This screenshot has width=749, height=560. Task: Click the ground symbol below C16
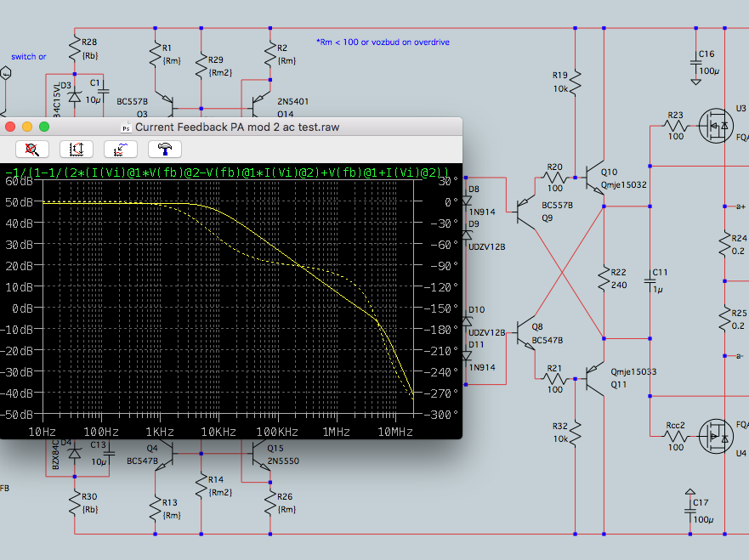click(696, 82)
